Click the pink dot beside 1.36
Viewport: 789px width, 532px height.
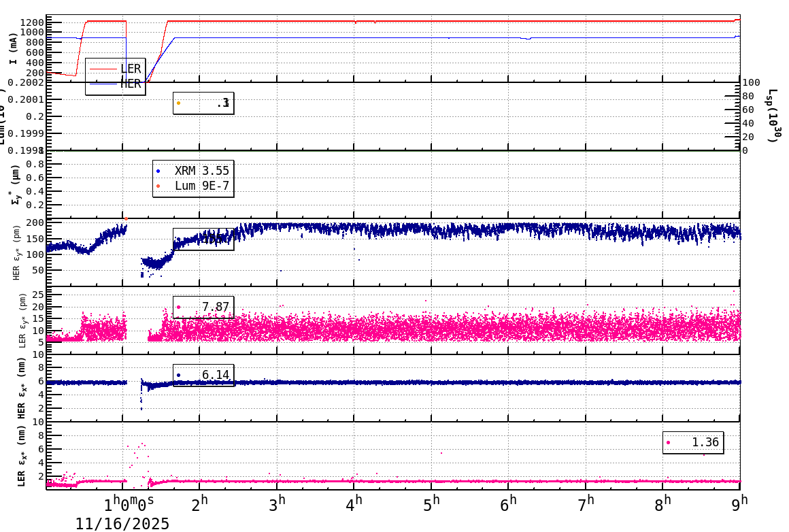[x=668, y=442]
